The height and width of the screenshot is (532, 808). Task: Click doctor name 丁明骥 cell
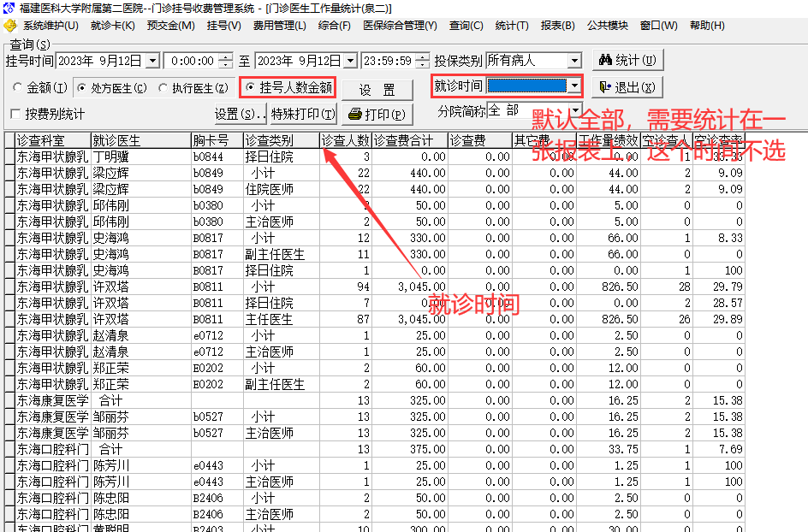tap(140, 157)
